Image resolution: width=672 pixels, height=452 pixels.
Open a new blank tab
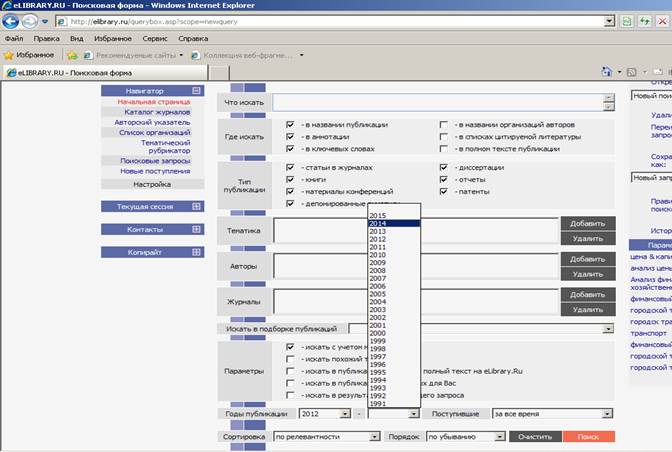tap(219, 73)
